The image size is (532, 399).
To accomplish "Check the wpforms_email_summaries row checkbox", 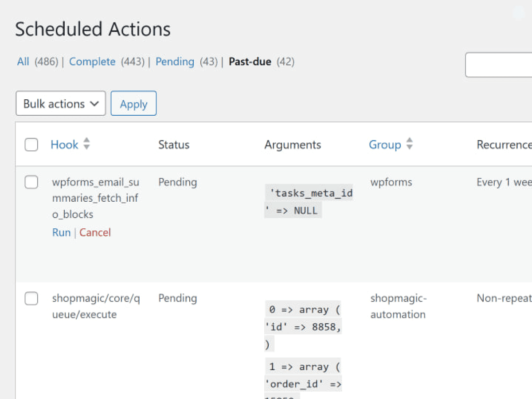I will click(31, 182).
